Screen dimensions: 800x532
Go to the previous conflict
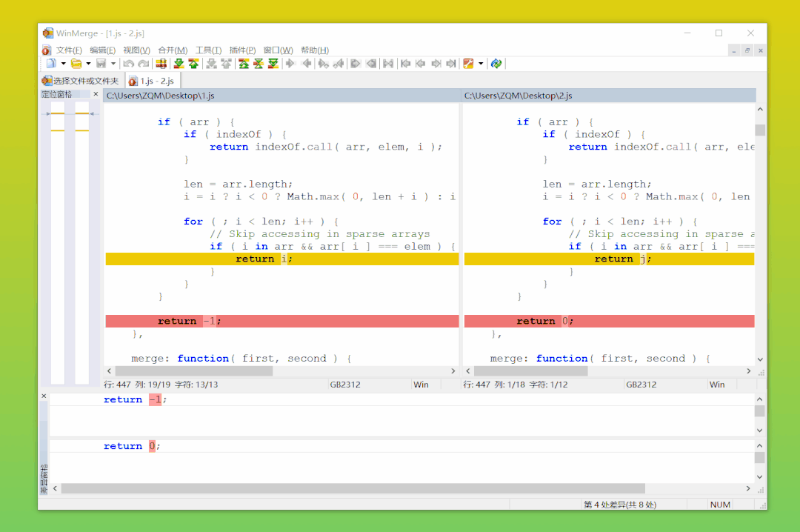[x=226, y=63]
